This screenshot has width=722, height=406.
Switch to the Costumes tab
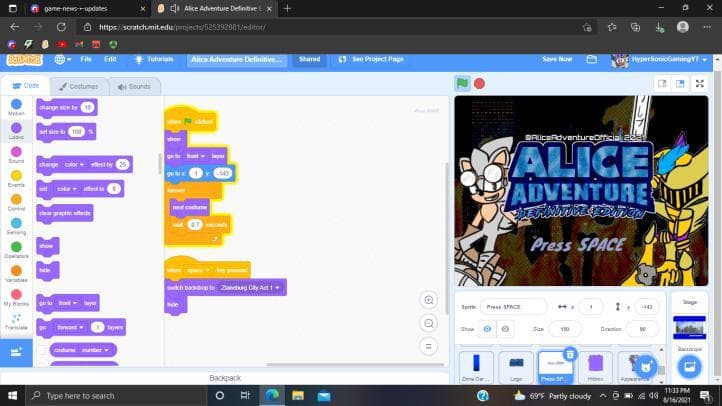coord(79,87)
